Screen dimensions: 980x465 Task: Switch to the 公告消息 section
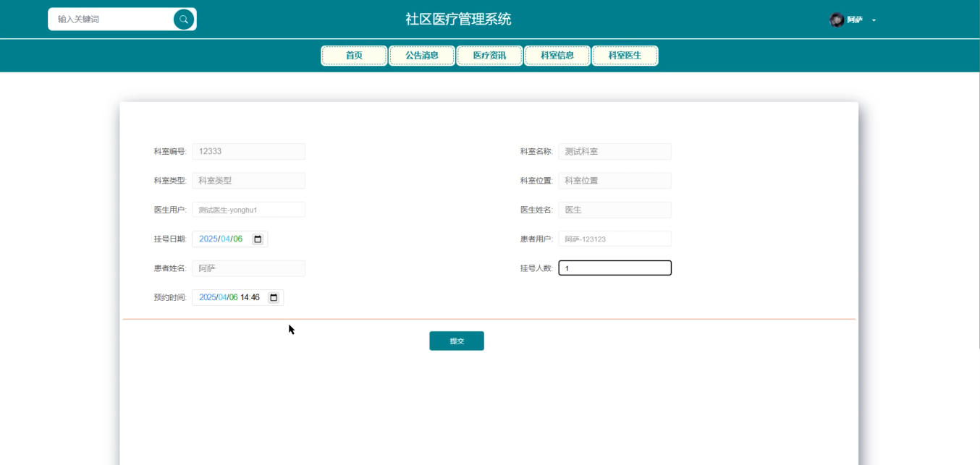pos(422,55)
